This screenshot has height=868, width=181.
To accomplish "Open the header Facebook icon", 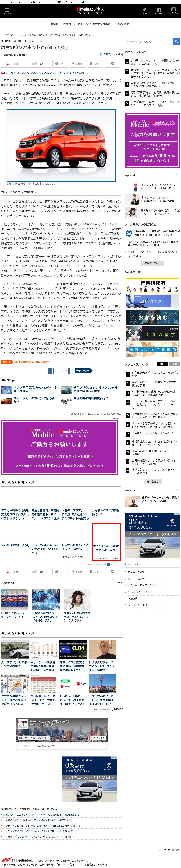I will tap(159, 11).
